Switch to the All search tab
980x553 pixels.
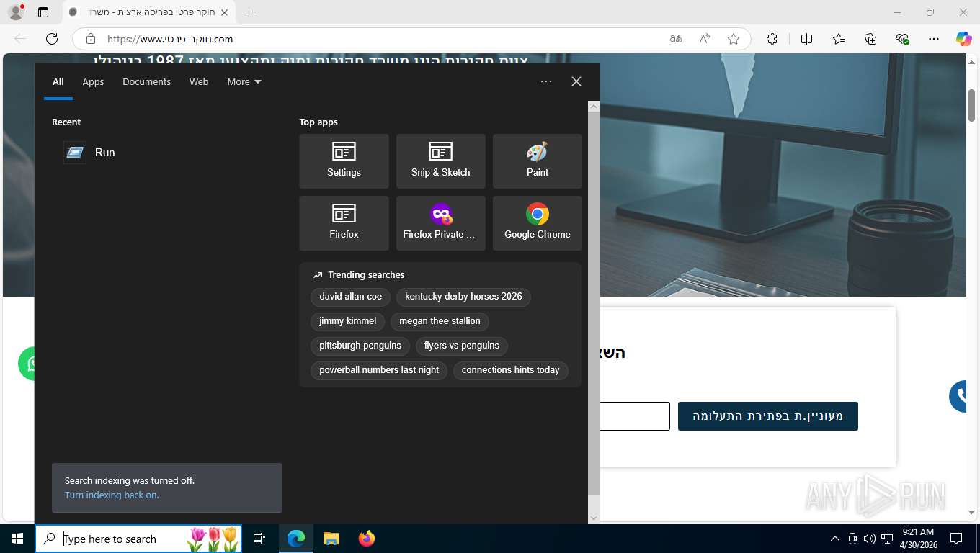[x=58, y=81]
